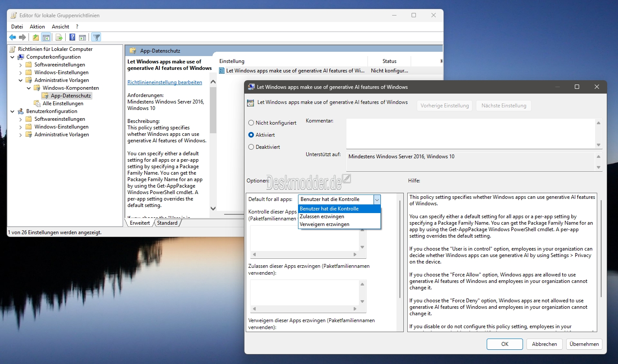
Task: Choose Benutzer hat die Kontrolle from list
Action: tap(339, 209)
